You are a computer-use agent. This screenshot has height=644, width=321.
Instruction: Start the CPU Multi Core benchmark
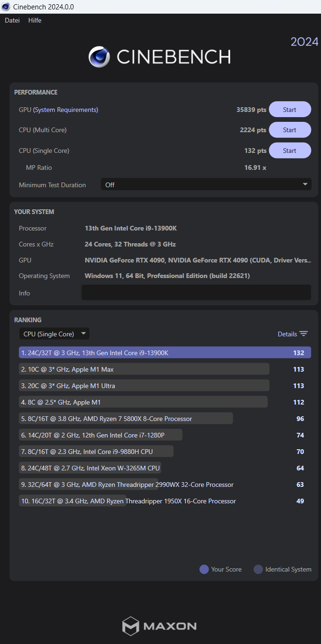point(290,130)
